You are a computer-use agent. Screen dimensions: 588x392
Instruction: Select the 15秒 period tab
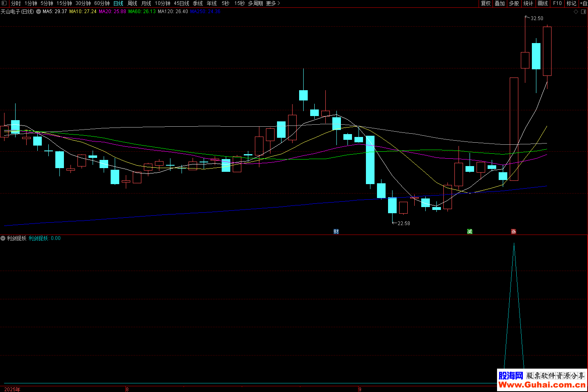[x=240, y=3]
